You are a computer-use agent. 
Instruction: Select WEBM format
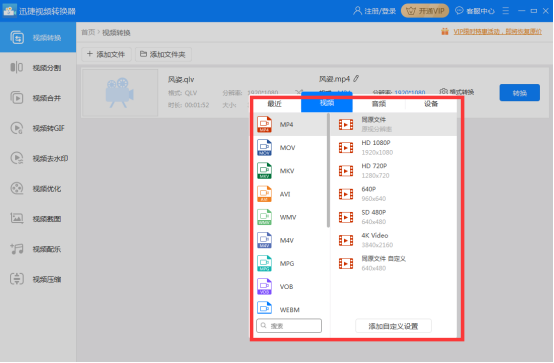[x=290, y=309]
